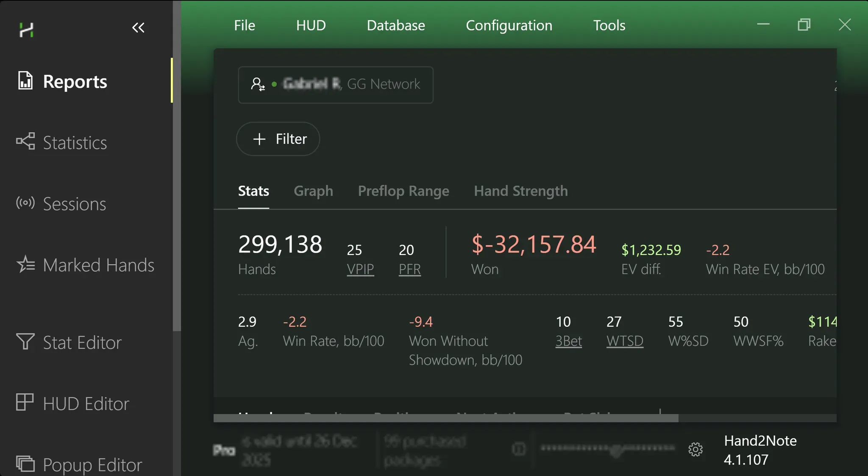Open the Database menu
The image size is (868, 476).
point(395,25)
